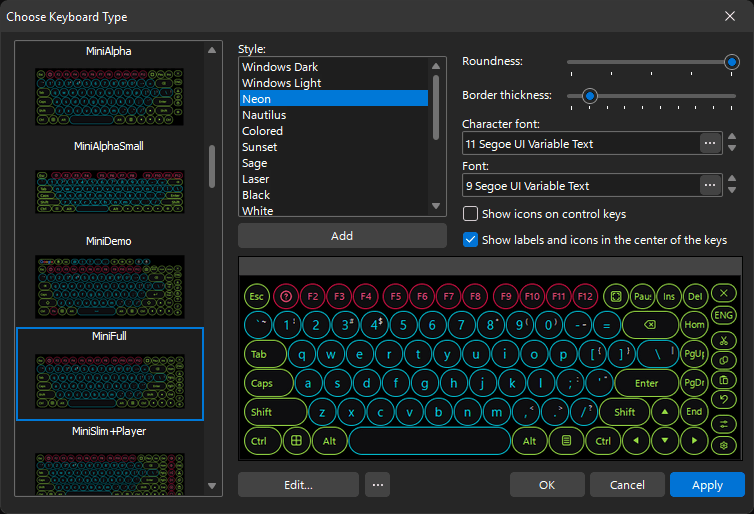Decrease Character font size with down arrow

732,149
